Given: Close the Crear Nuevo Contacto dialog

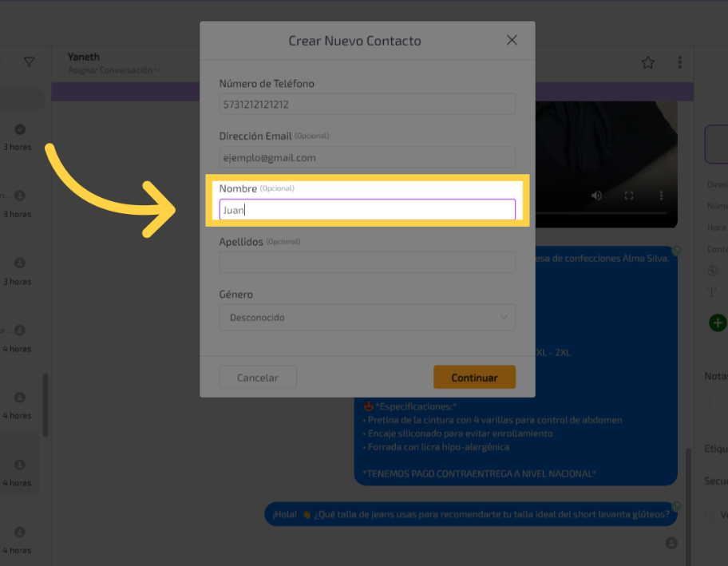Looking at the screenshot, I should point(512,41).
